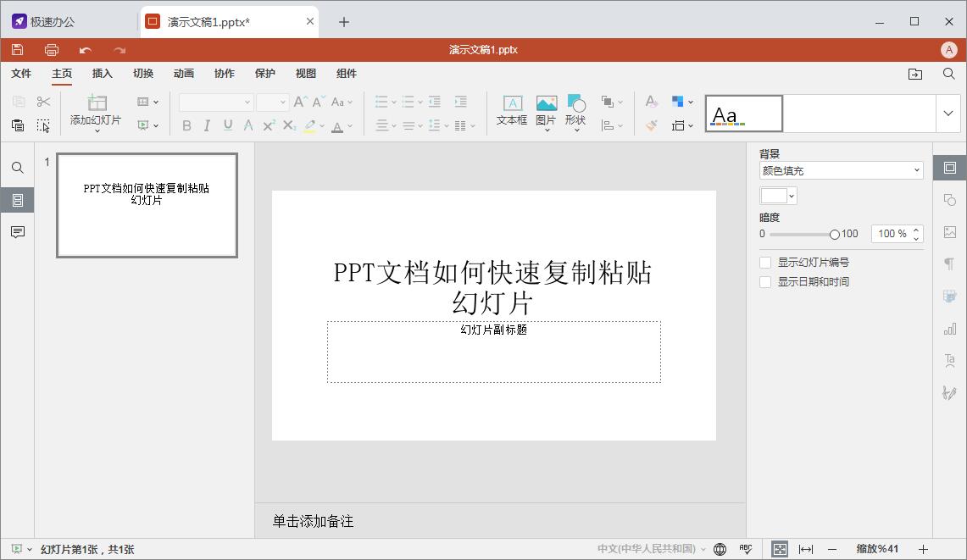Open chart settings in the right sidebar

tap(950, 328)
